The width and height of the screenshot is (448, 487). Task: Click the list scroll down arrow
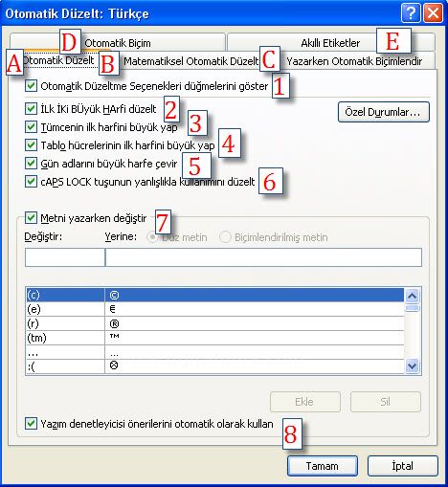coord(412,365)
